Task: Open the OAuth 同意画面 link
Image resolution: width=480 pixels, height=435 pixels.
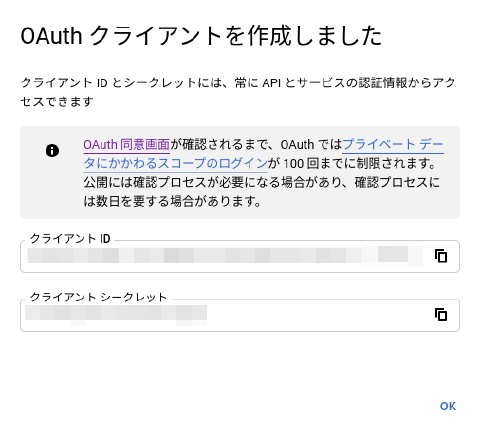Action: (x=127, y=145)
